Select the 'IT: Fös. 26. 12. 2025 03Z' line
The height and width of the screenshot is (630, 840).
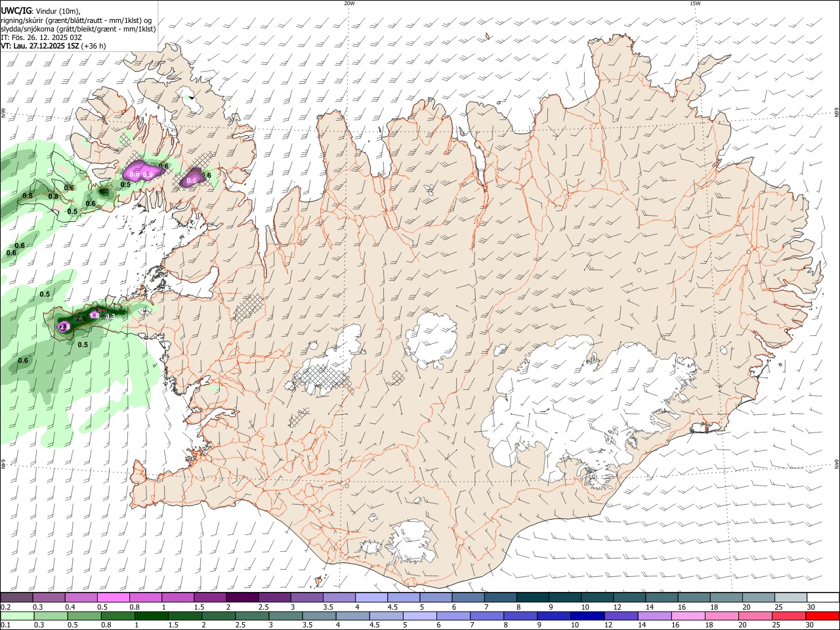click(x=41, y=37)
